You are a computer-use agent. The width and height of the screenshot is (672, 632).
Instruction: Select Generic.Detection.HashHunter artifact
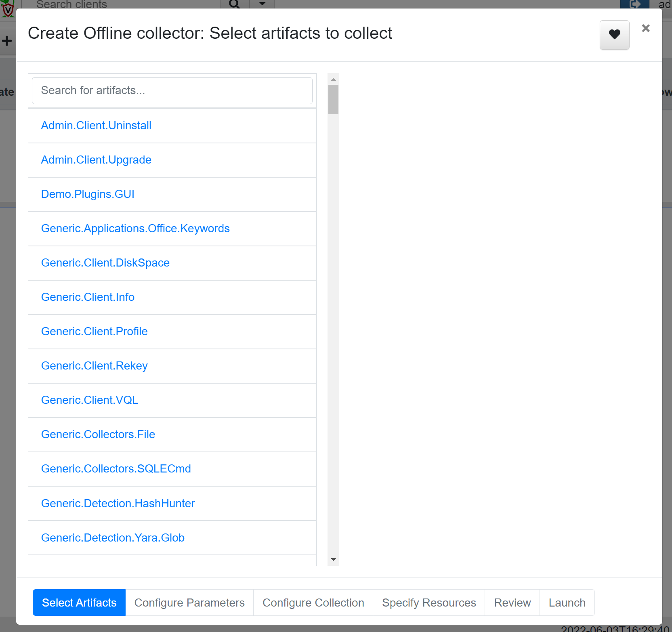point(172,503)
